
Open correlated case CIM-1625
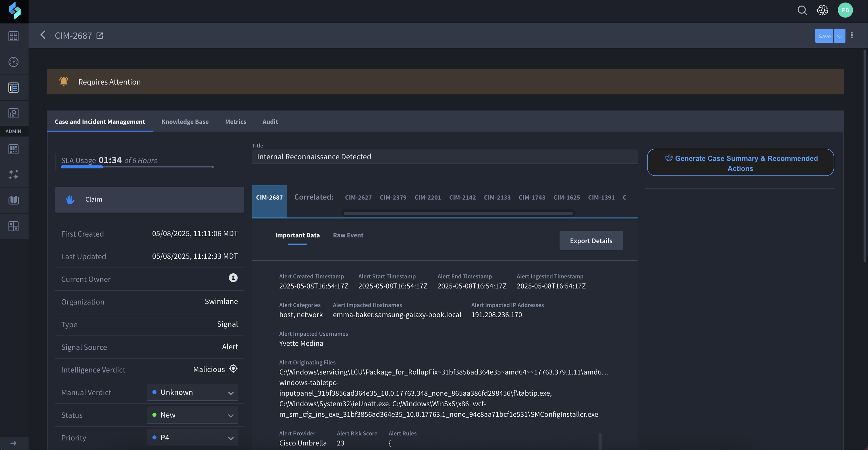tap(566, 197)
